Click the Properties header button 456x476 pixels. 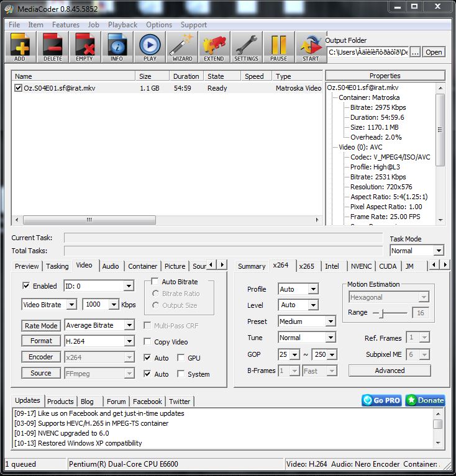pyautogui.click(x=385, y=76)
